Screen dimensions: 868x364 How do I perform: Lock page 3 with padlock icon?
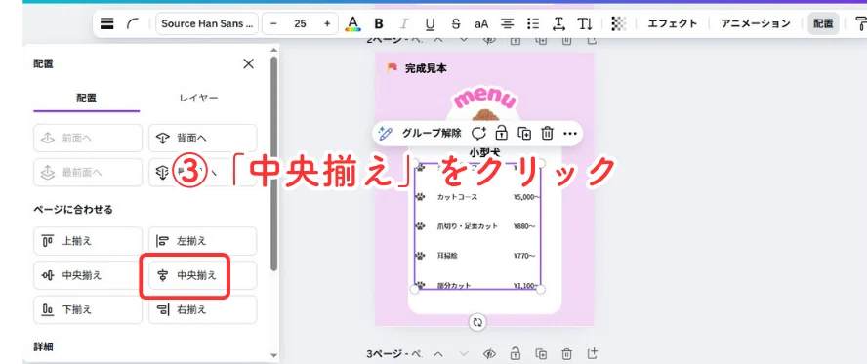click(x=516, y=353)
